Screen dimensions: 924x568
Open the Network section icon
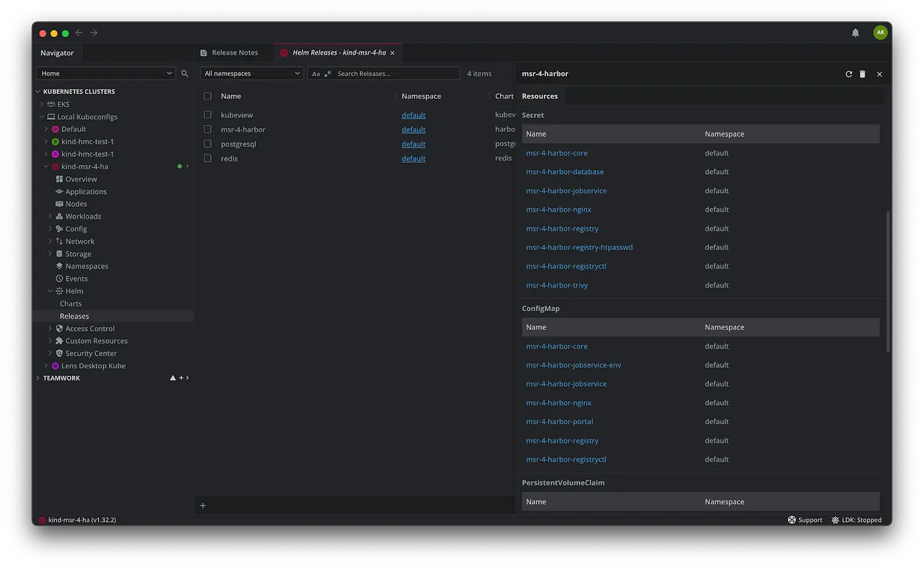[59, 241]
